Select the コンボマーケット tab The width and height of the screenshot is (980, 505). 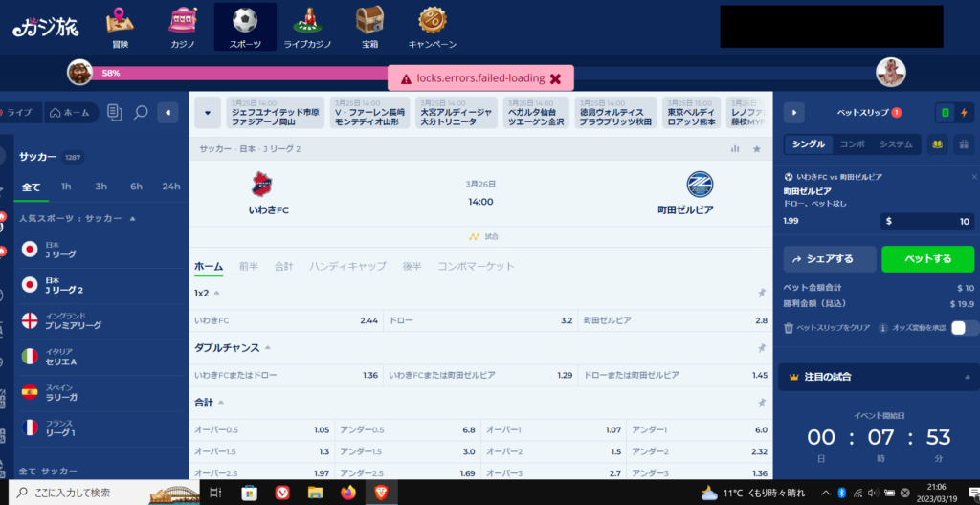coord(477,266)
